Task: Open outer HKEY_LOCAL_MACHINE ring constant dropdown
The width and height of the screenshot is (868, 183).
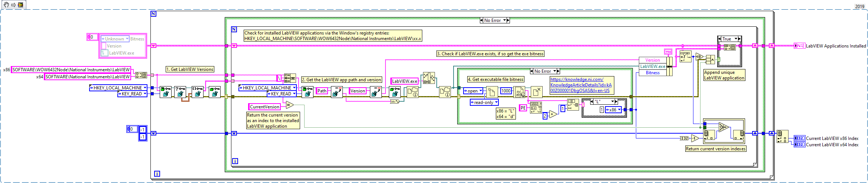Action: [x=145, y=88]
